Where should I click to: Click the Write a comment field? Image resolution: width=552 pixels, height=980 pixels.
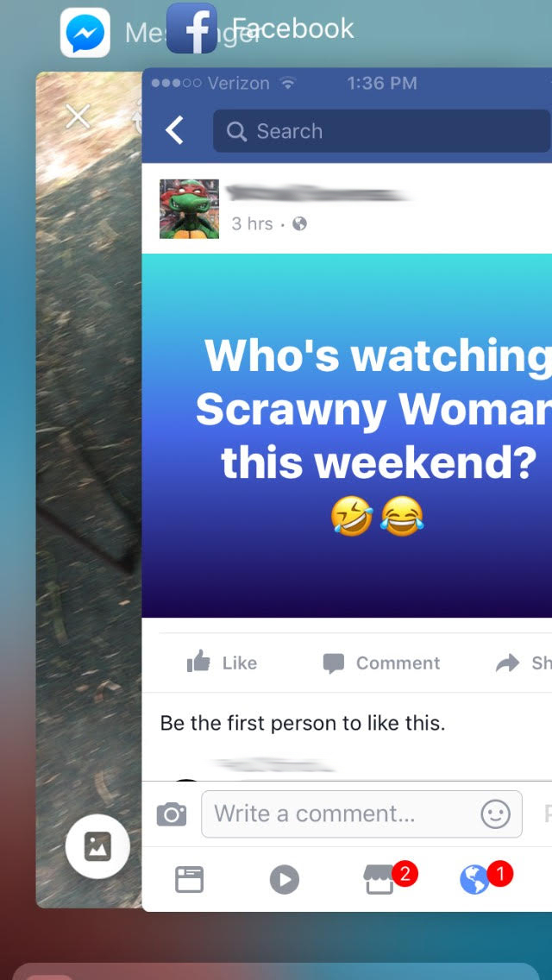click(361, 814)
